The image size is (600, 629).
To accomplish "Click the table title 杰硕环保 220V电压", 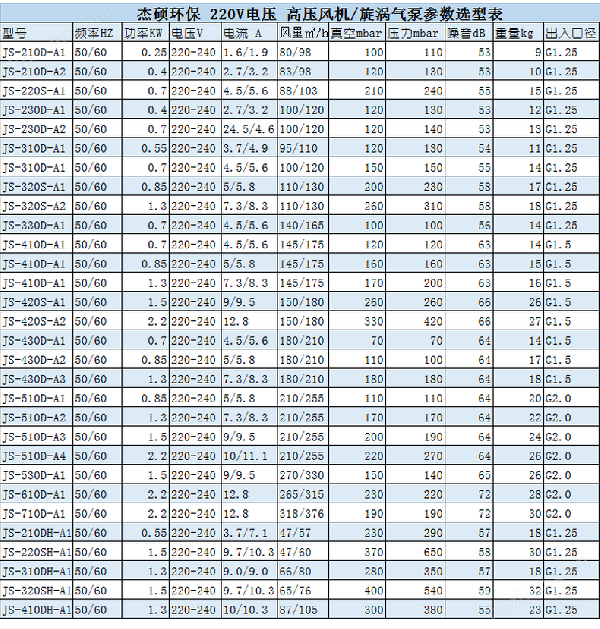I will point(207,14).
